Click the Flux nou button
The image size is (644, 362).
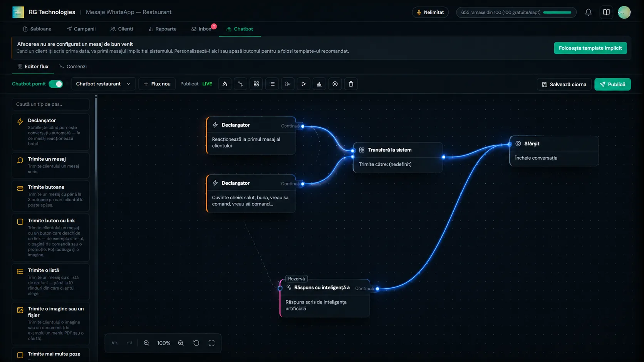(157, 84)
